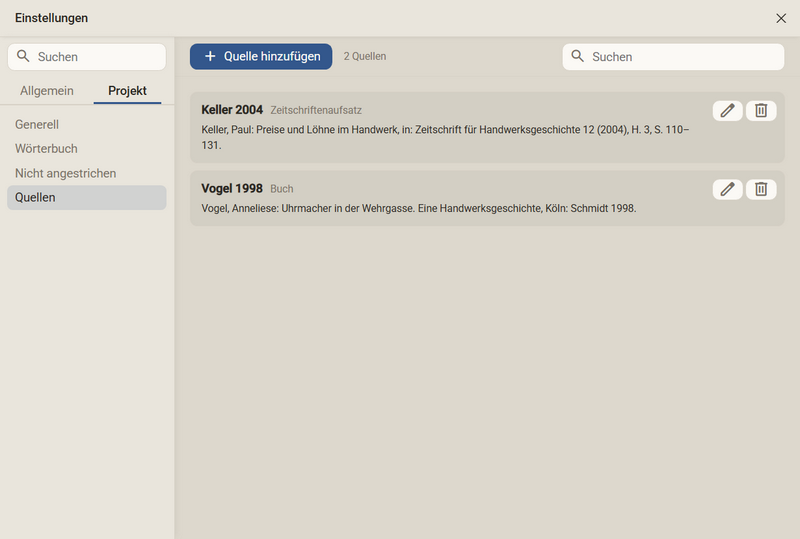Click the Zeitschriftenaufsatz type label
Image resolution: width=800 pixels, height=539 pixels.
[x=316, y=110]
